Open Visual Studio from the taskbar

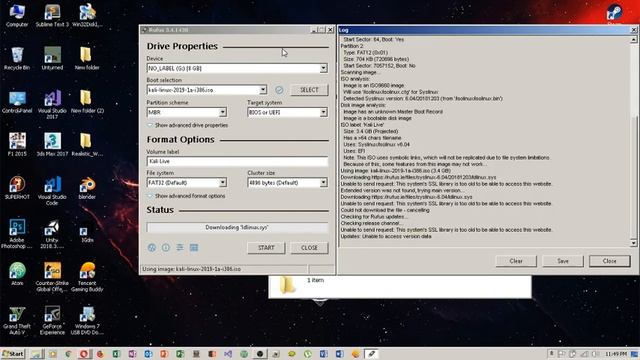tap(228, 354)
